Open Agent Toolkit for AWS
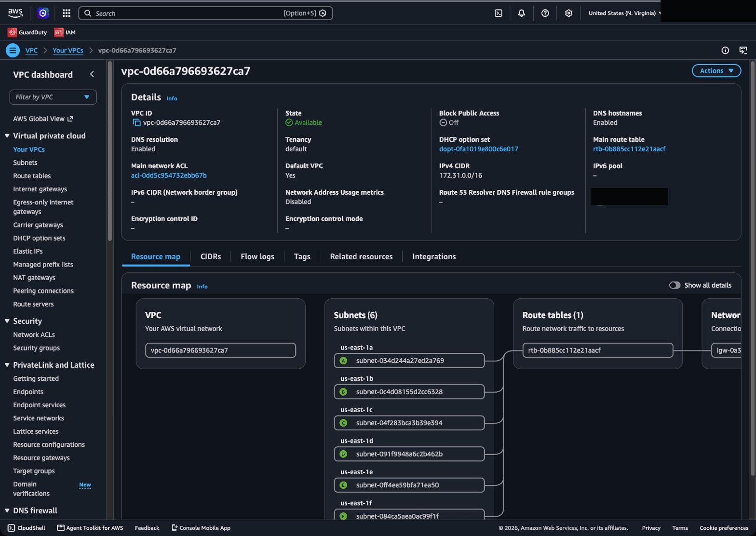Screen dimensions: 756x536 click(x=90, y=528)
